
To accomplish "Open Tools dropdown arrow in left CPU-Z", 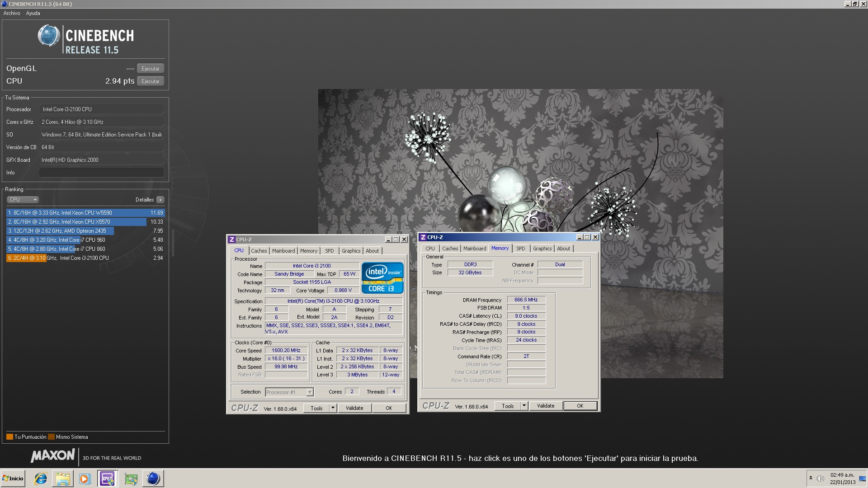I will click(333, 408).
